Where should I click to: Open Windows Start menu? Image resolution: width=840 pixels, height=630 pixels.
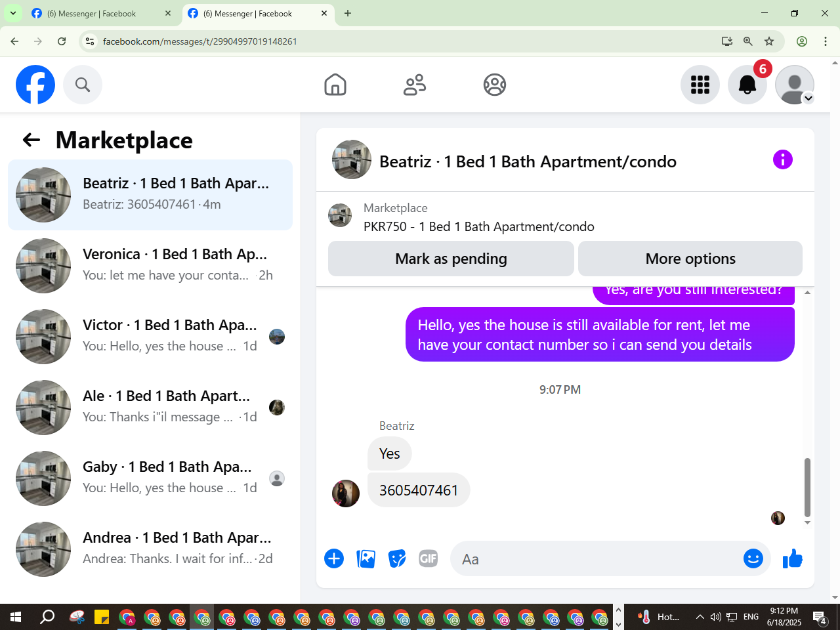(x=16, y=617)
